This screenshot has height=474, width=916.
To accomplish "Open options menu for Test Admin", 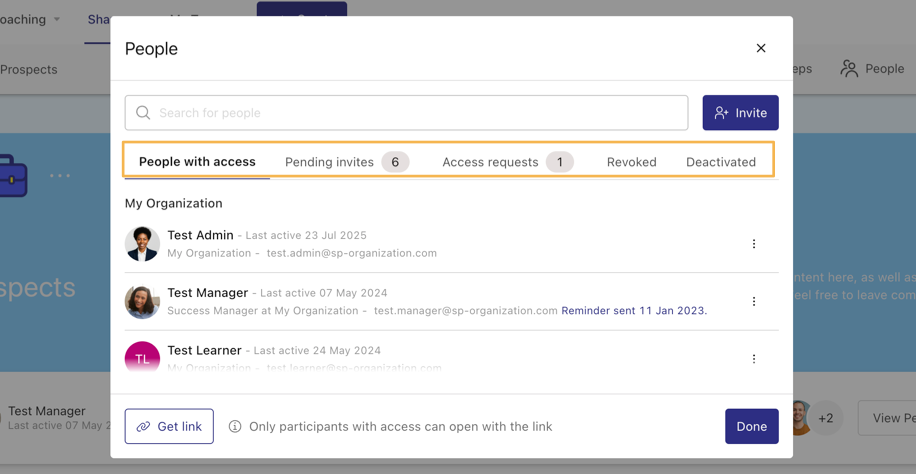I will (754, 244).
